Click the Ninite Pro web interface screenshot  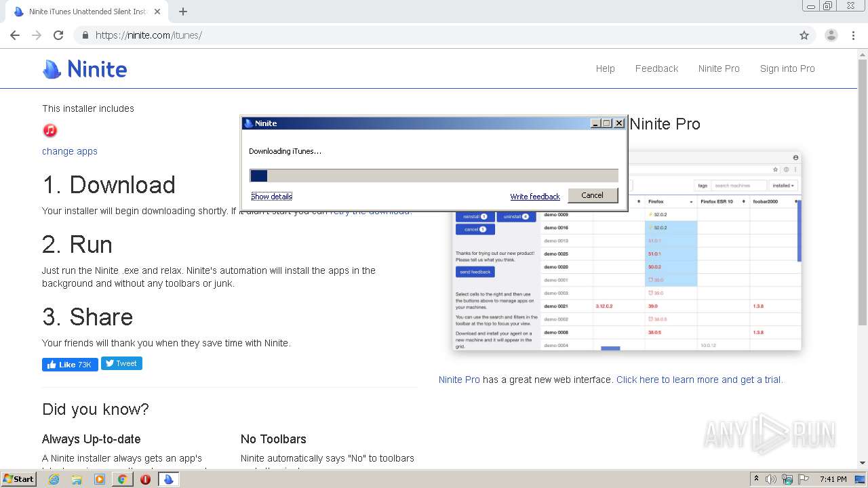tap(627, 251)
